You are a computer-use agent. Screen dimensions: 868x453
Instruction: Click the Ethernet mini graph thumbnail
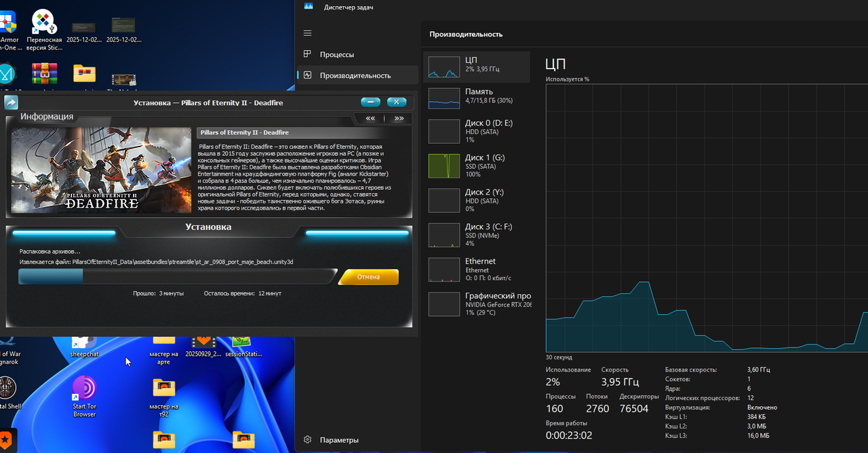coord(444,269)
